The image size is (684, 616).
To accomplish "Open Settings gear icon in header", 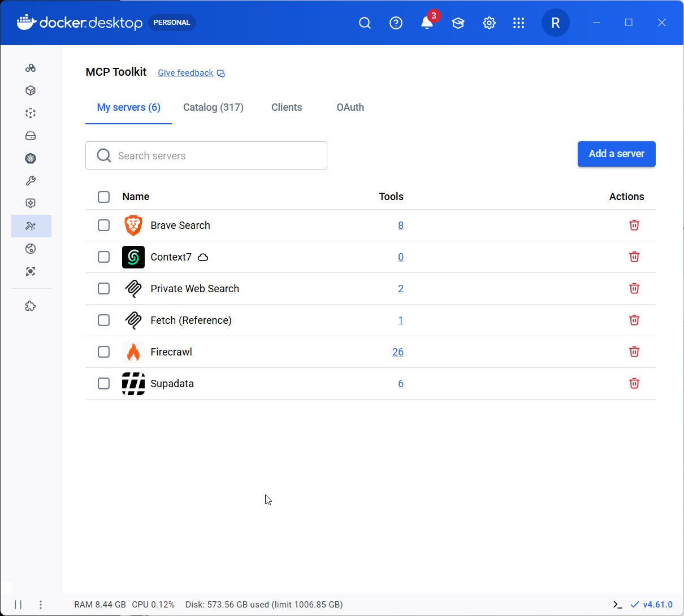I will coord(489,23).
